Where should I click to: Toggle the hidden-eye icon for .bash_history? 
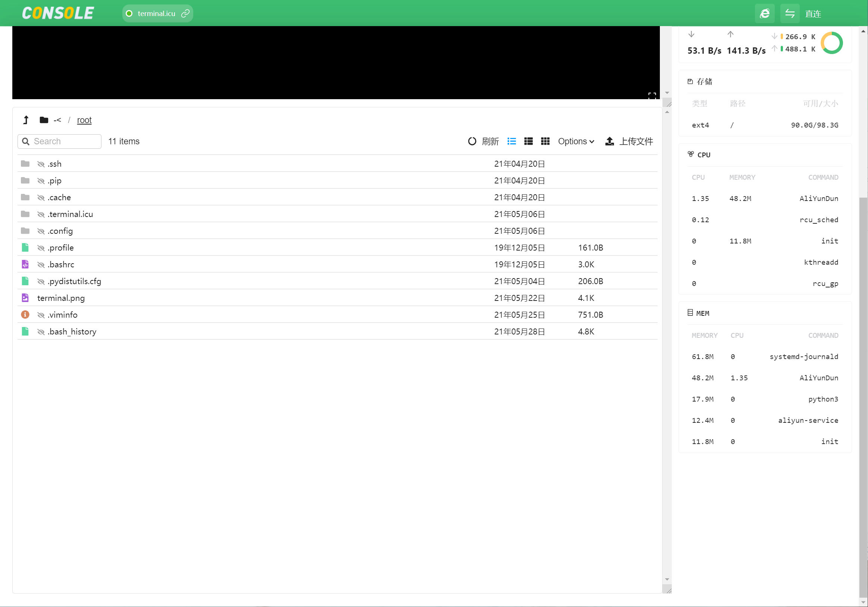pyautogui.click(x=41, y=332)
